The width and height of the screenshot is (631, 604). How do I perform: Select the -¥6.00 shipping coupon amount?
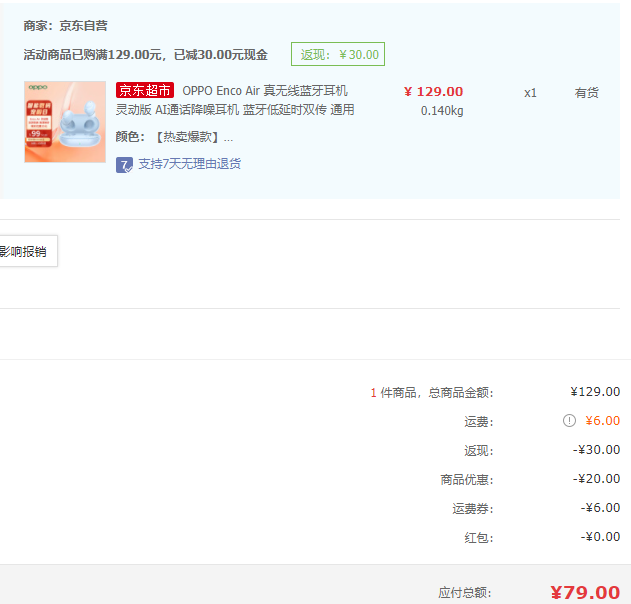click(600, 507)
